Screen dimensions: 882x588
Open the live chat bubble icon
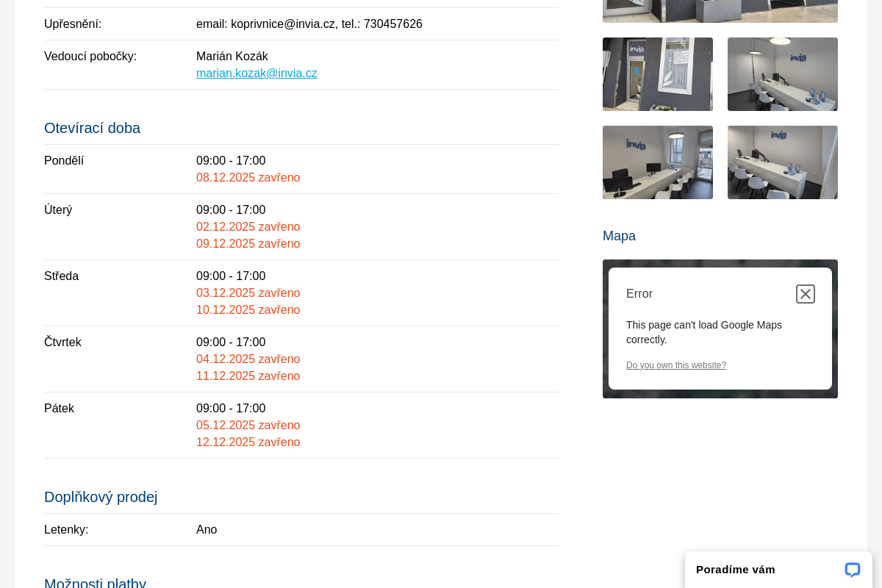[x=853, y=570]
